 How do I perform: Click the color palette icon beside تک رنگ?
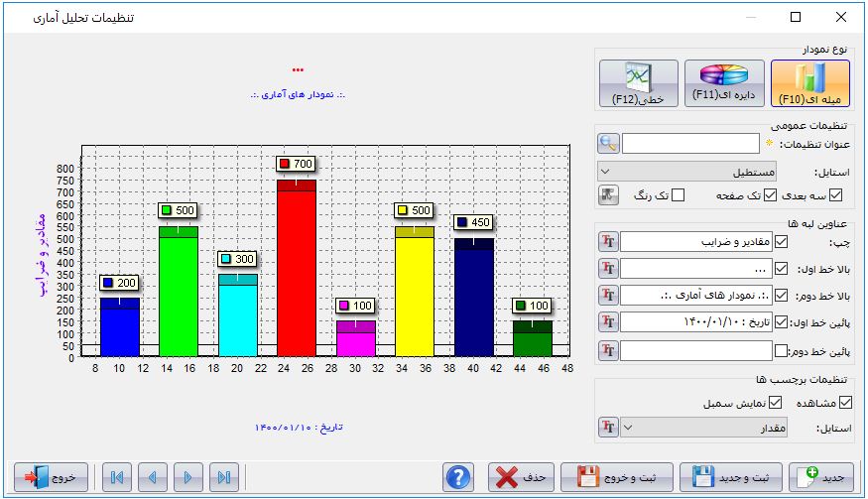(x=608, y=195)
